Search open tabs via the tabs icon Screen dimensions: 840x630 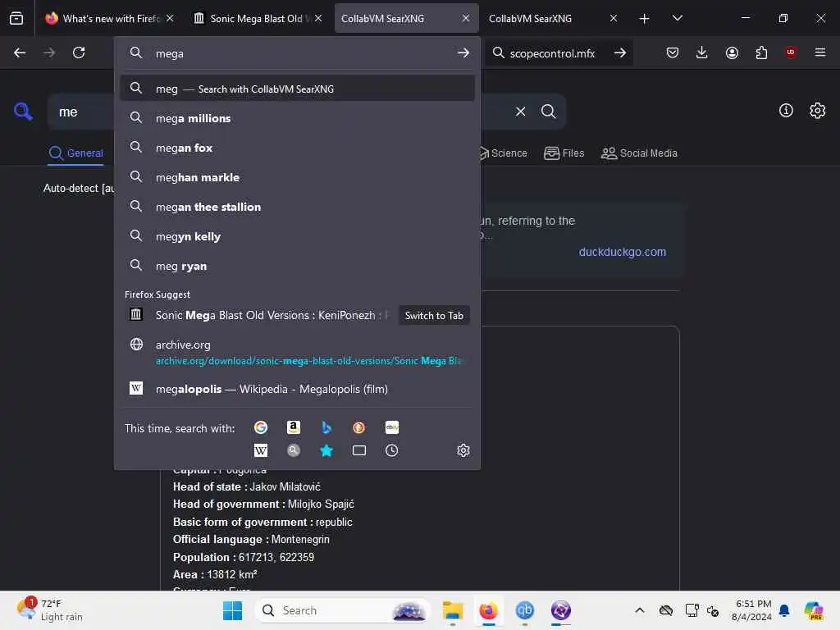pyautogui.click(x=359, y=450)
